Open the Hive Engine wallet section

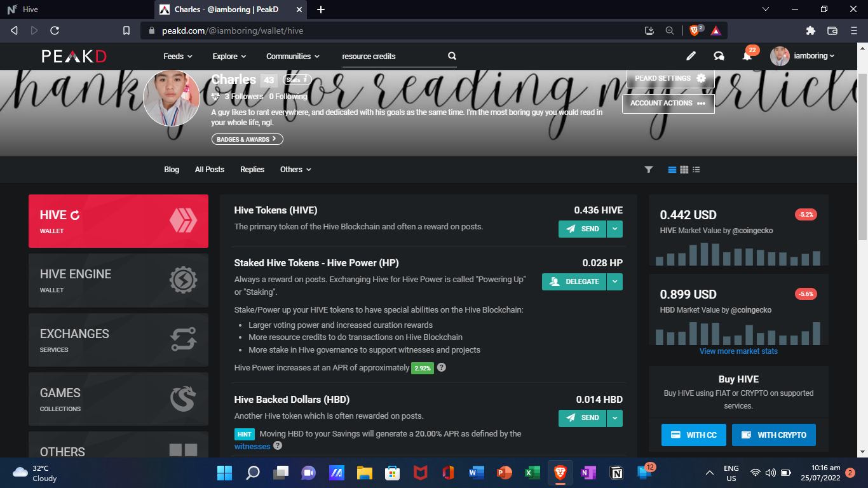[x=118, y=281]
